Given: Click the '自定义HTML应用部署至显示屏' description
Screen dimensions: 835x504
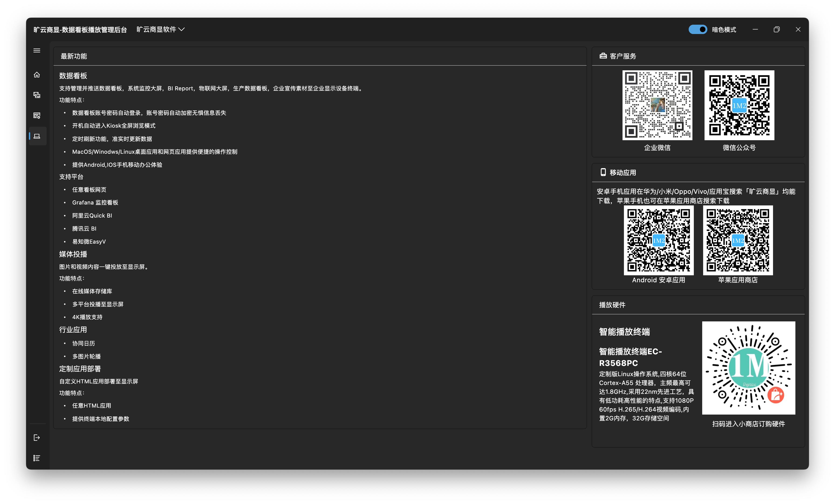Looking at the screenshot, I should coord(99,381).
